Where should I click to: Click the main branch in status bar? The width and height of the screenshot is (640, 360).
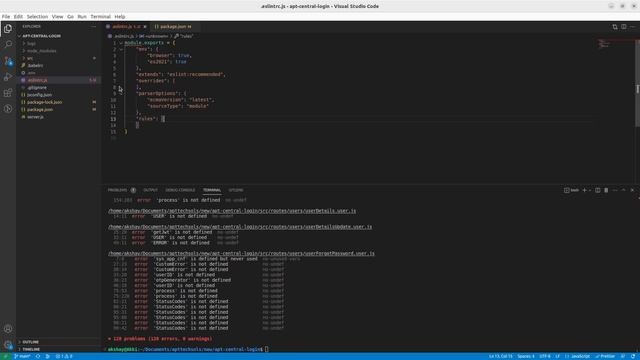tap(22, 356)
